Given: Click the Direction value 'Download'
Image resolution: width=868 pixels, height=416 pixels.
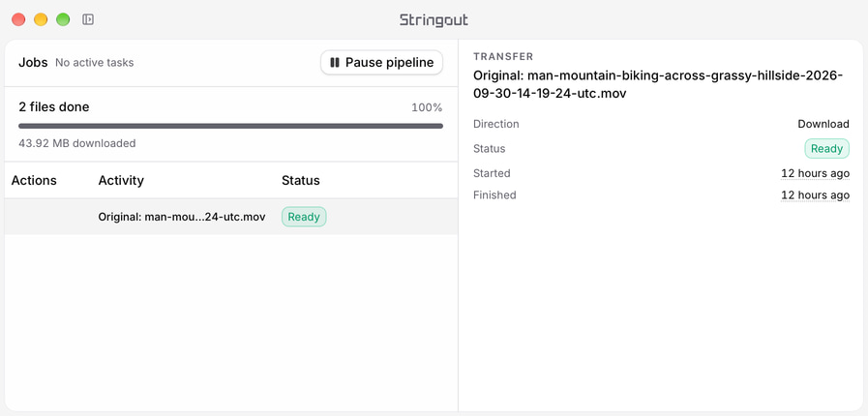Looking at the screenshot, I should click(823, 124).
